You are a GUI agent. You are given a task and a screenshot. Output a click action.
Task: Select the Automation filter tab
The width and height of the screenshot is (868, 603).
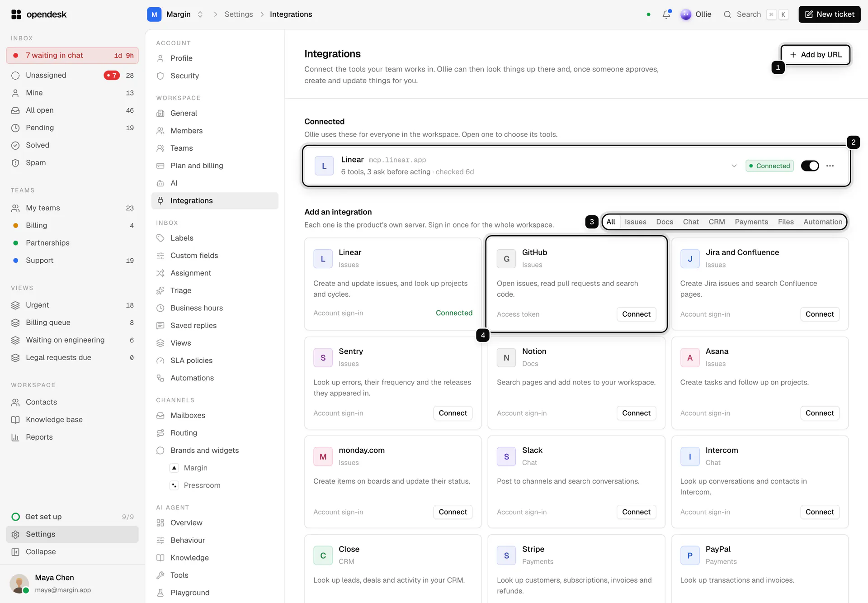(x=822, y=222)
